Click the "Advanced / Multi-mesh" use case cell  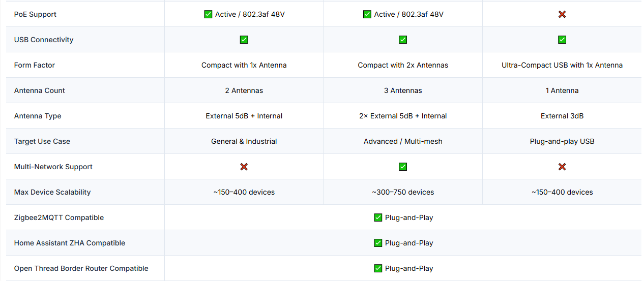(403, 141)
